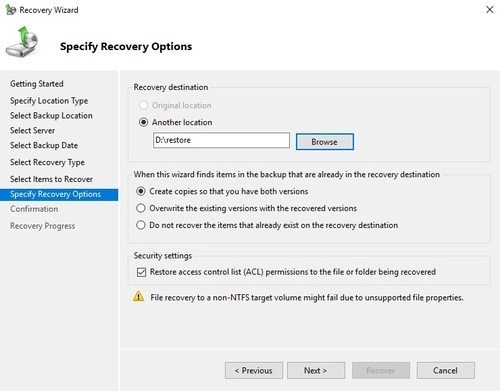
Task: Open the Select Items to Recover step
Action: 51,179
